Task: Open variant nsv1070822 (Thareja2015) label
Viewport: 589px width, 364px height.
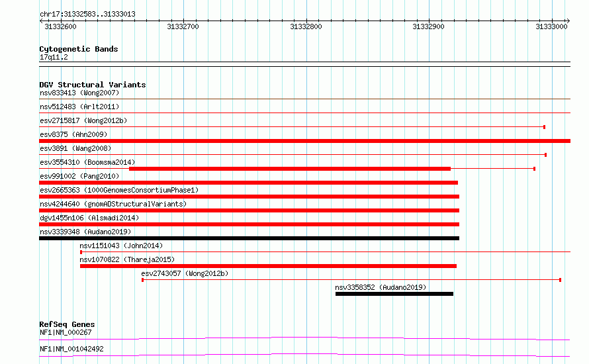Action: 127,259
